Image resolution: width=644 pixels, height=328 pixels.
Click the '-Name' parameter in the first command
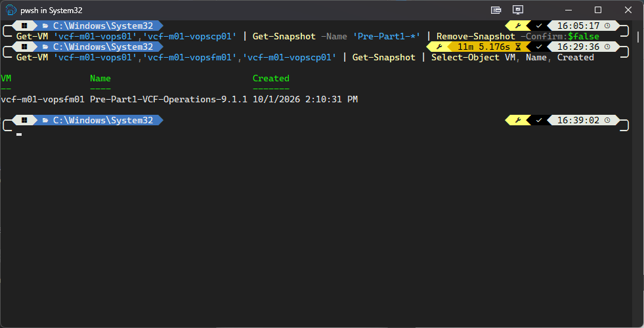[334, 37]
